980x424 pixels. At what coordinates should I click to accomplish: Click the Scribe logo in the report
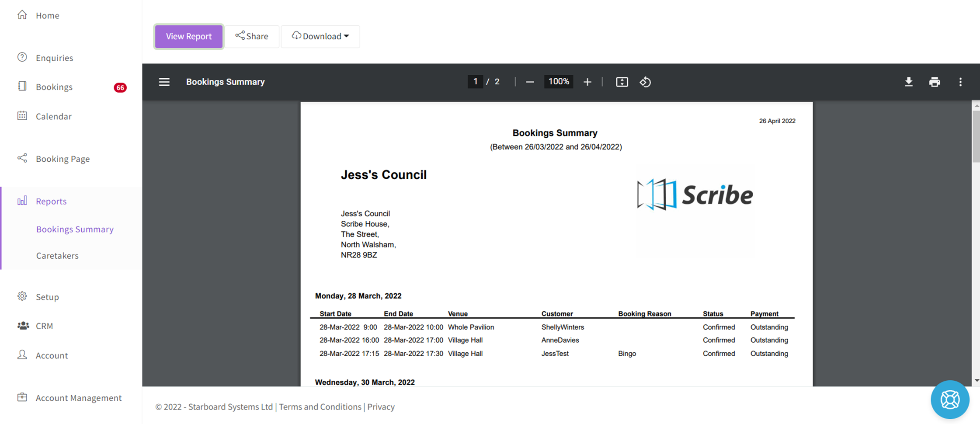coord(695,195)
